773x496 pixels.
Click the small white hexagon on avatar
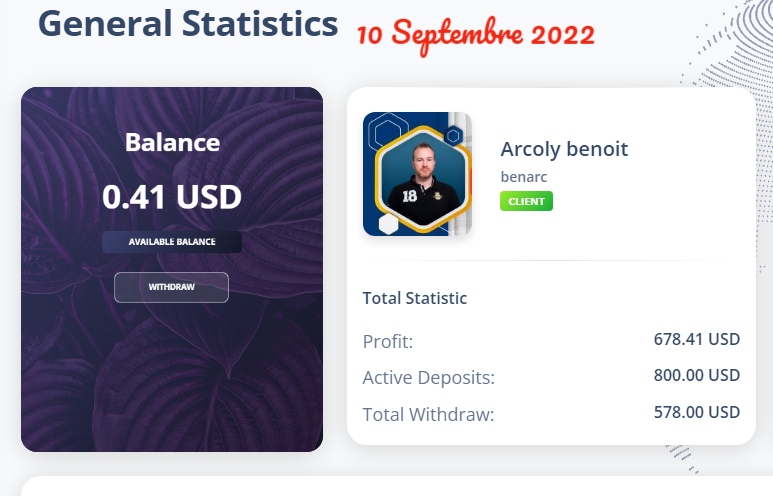point(389,224)
